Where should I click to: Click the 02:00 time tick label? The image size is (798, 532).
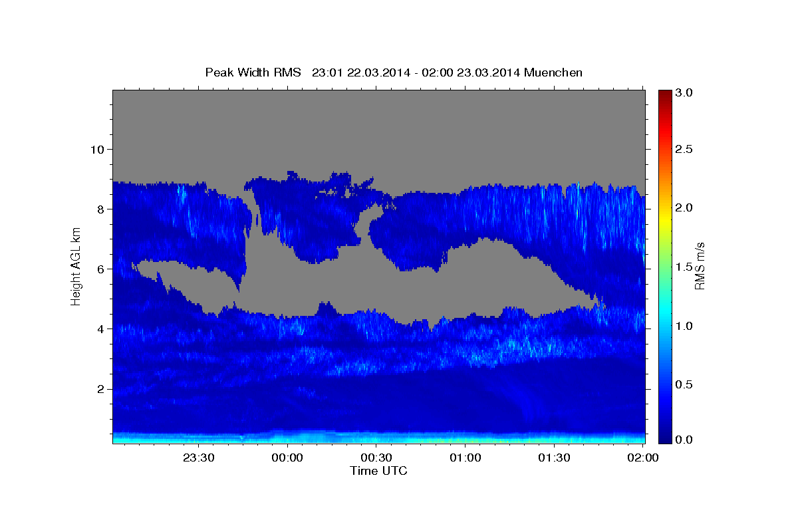(x=642, y=458)
